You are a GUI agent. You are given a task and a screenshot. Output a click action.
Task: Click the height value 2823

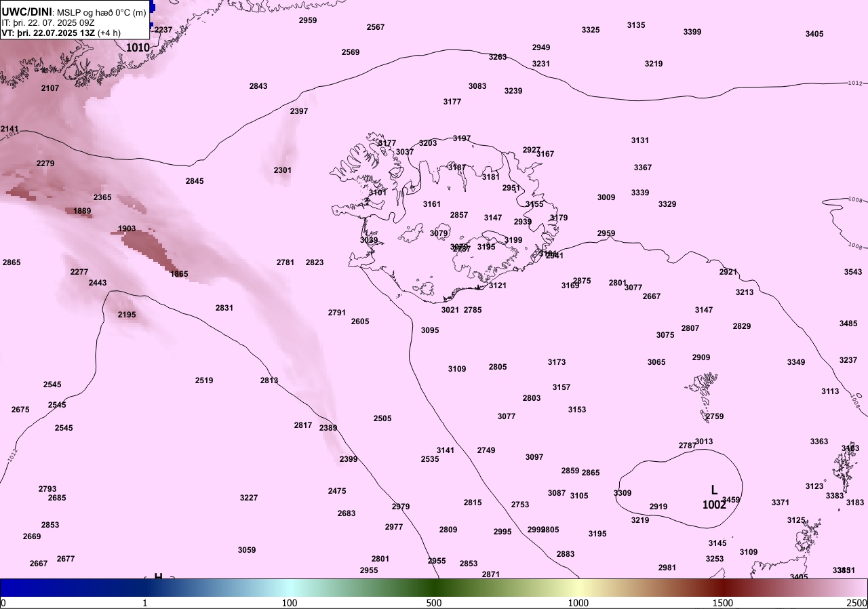(x=315, y=262)
